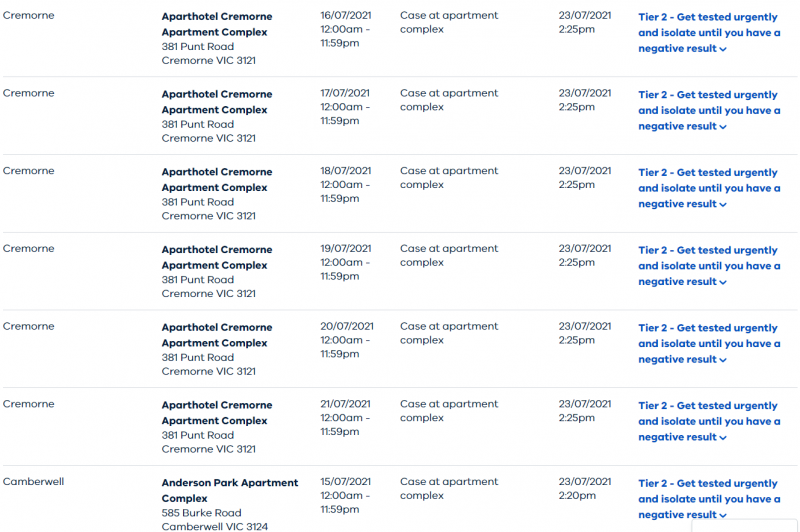Click chevron icon in the 20/07/2021 row's Tier 2 link
This screenshot has width=800, height=532.
point(723,360)
